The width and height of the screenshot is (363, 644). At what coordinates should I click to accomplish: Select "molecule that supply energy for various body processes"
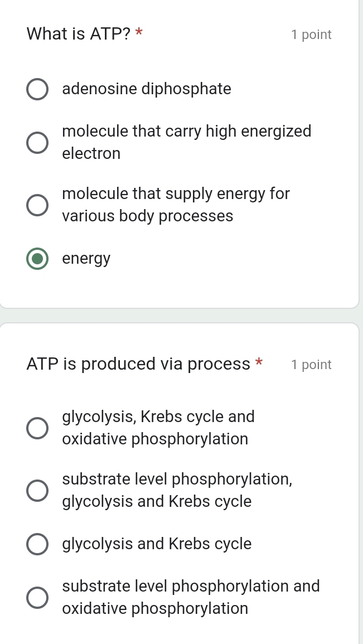pos(37,205)
